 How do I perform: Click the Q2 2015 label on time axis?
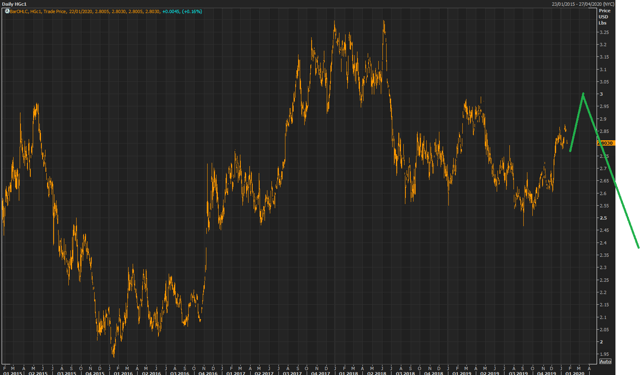click(38, 373)
